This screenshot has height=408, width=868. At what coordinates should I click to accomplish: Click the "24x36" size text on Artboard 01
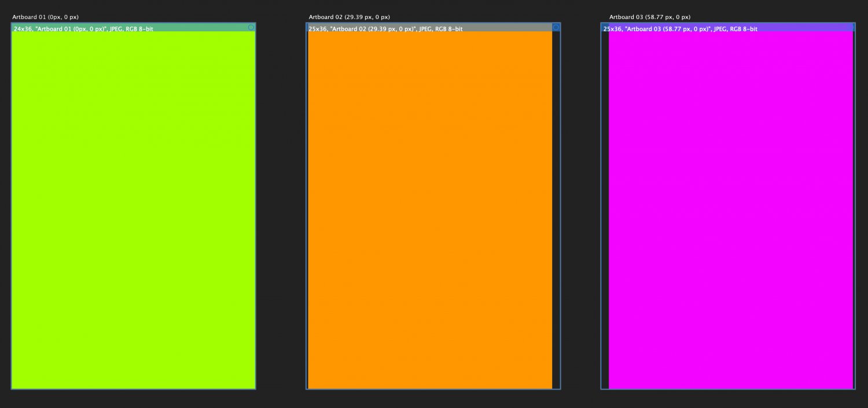pyautogui.click(x=22, y=28)
